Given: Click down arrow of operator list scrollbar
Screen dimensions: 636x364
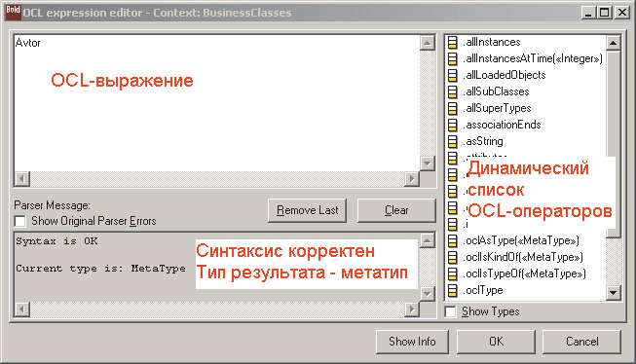Looking at the screenshot, I should click(613, 292).
